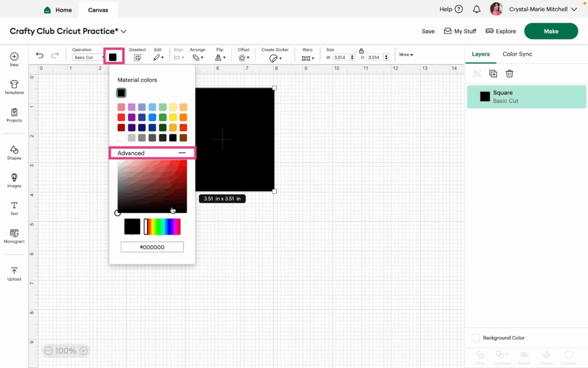
Task: Open My Stuff
Action: pyautogui.click(x=460, y=31)
